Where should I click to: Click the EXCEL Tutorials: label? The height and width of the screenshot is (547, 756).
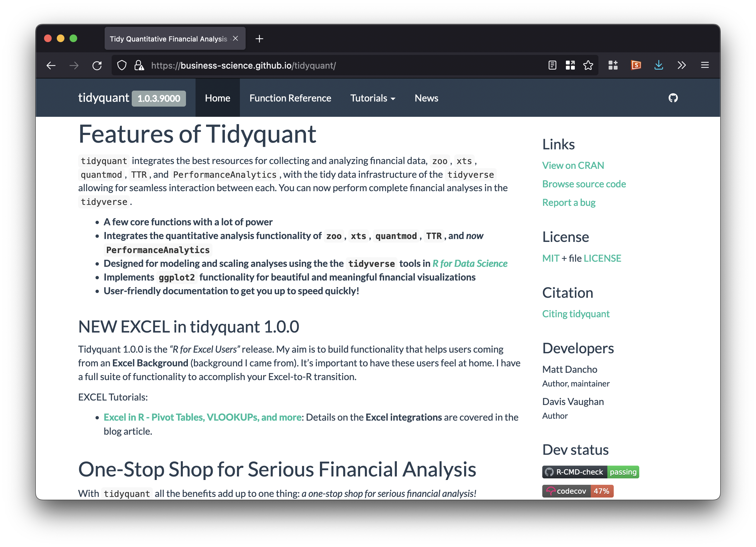[x=113, y=398]
